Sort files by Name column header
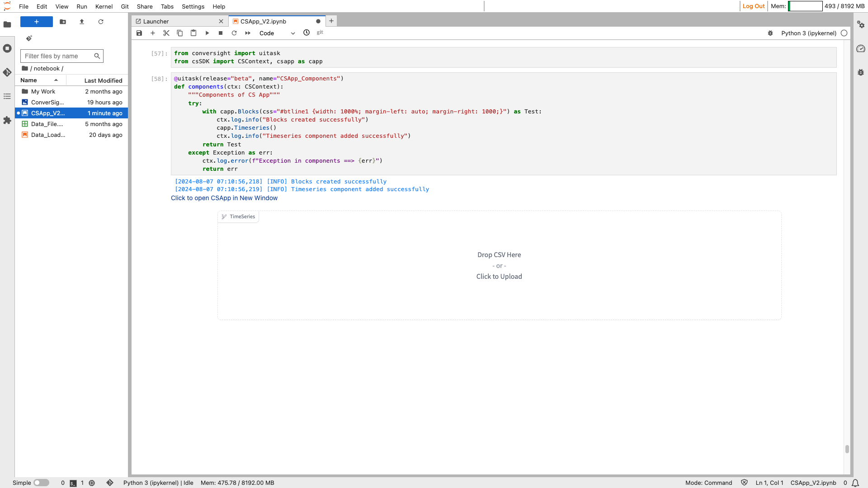868x488 pixels. pyautogui.click(x=41, y=80)
